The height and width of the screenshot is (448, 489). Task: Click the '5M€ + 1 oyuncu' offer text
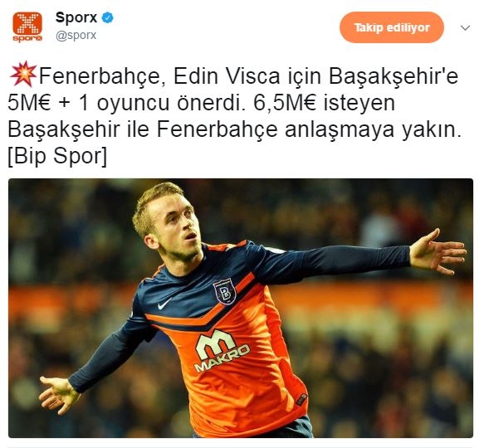point(88,104)
